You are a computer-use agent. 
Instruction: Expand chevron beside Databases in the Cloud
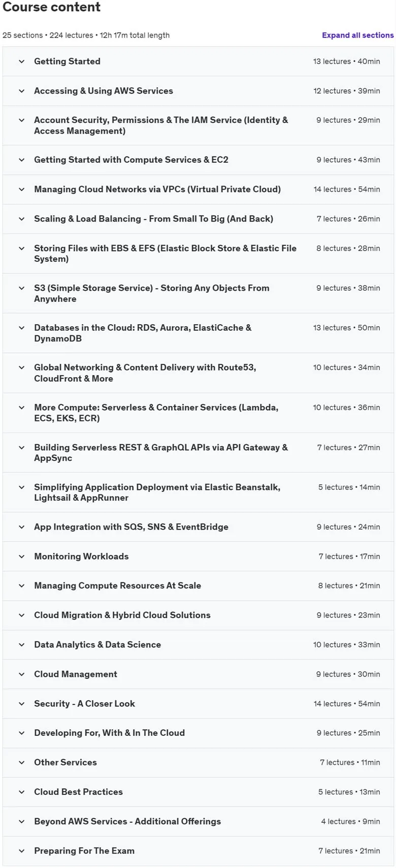[21, 328]
